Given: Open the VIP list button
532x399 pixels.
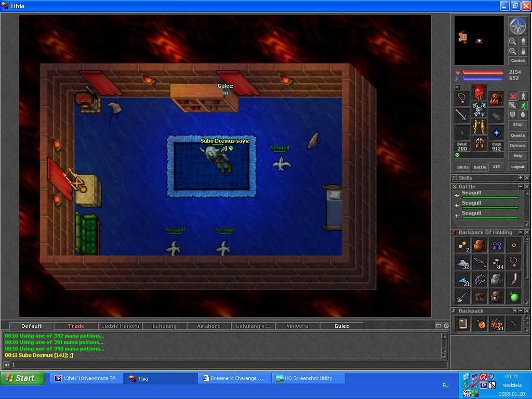Looking at the screenshot, I should 496,167.
